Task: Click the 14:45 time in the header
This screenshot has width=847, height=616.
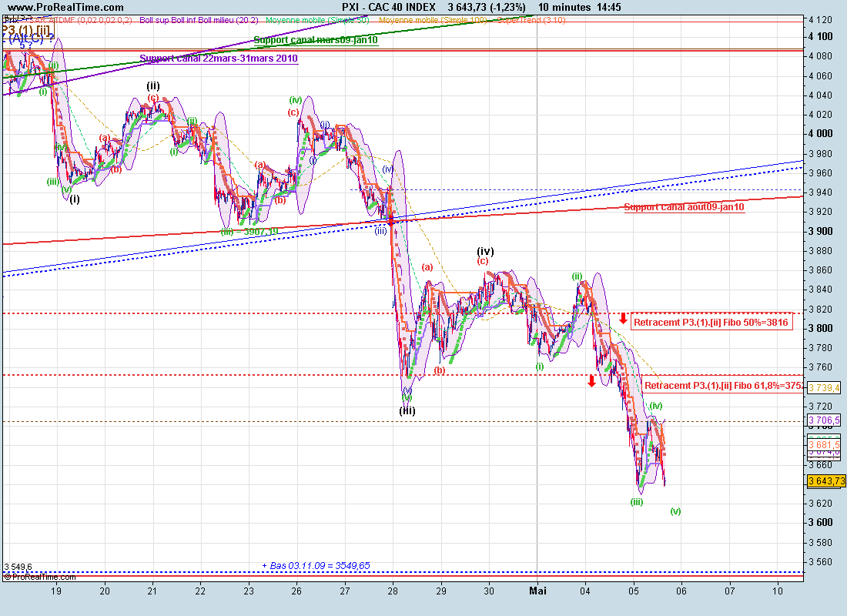Action: (609, 7)
